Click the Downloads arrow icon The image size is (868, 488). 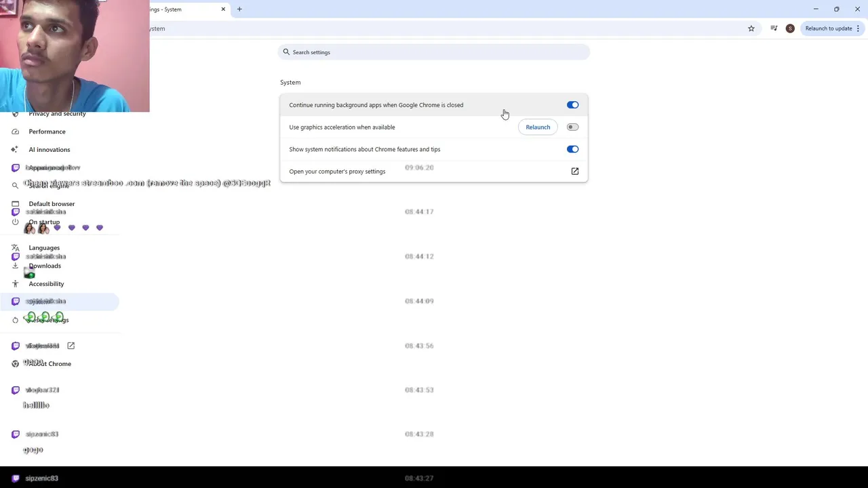[15, 266]
